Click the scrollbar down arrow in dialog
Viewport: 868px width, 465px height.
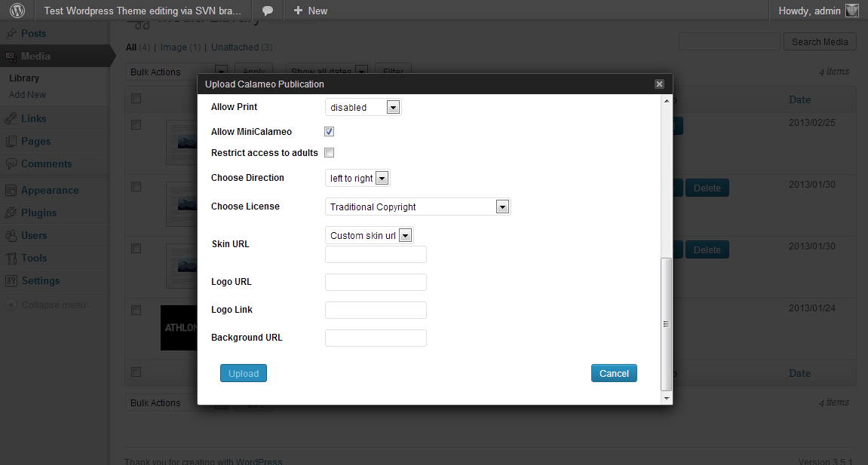[667, 398]
